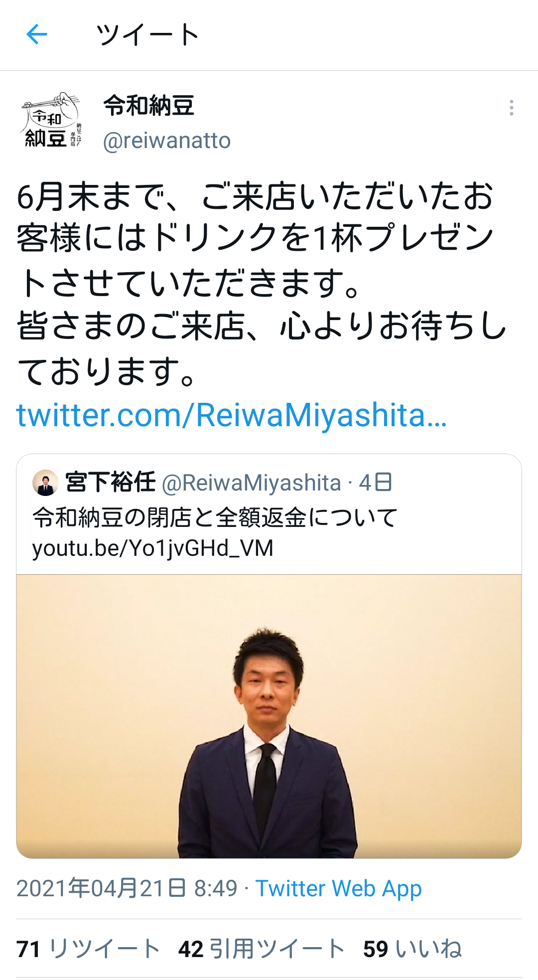Open the @reiwanatto handle
Screen dimensions: 538x980
167,141
